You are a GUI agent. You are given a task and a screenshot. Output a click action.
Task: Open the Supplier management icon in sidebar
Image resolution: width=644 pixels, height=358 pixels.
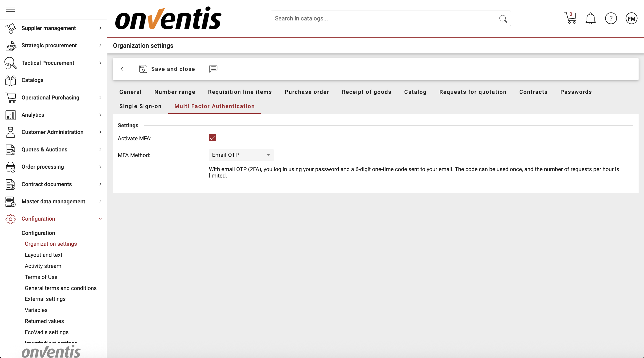click(10, 28)
